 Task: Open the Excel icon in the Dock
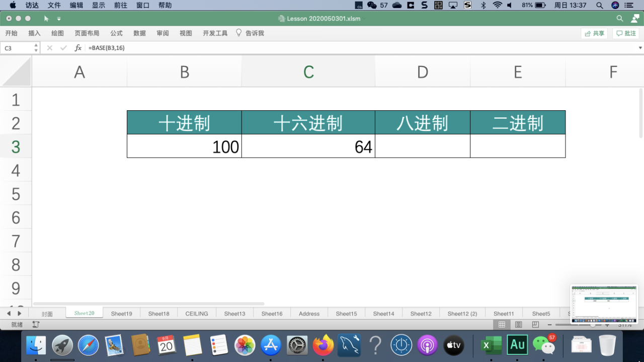point(491,345)
